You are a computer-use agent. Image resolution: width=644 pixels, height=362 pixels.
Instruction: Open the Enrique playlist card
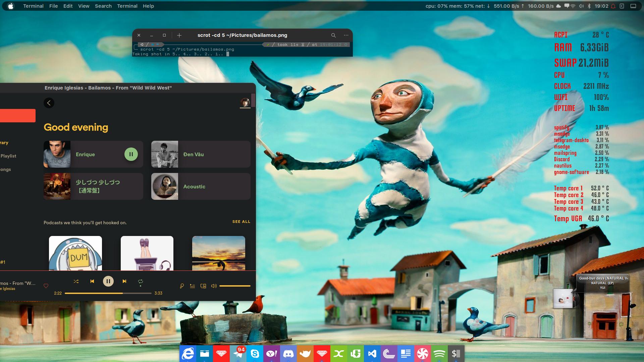point(93,154)
